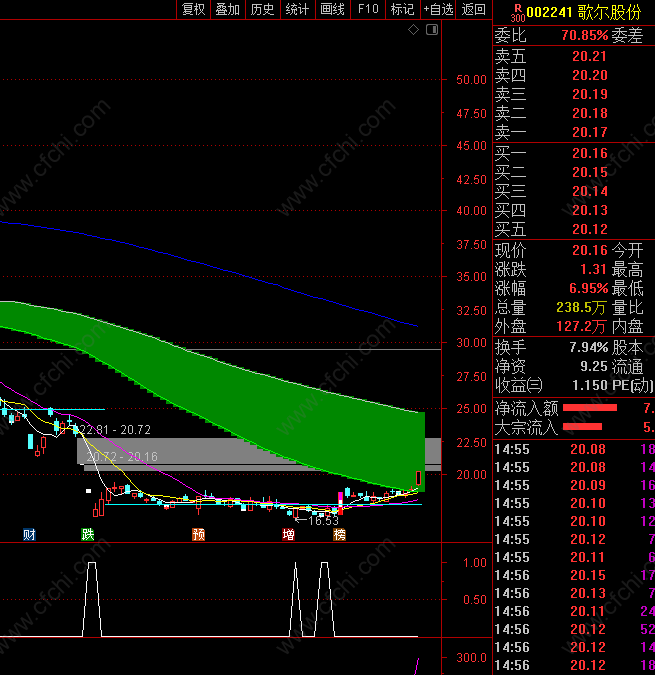655x675 pixels.
Task: Click stock name 歌尔股份
Action: tap(609, 12)
